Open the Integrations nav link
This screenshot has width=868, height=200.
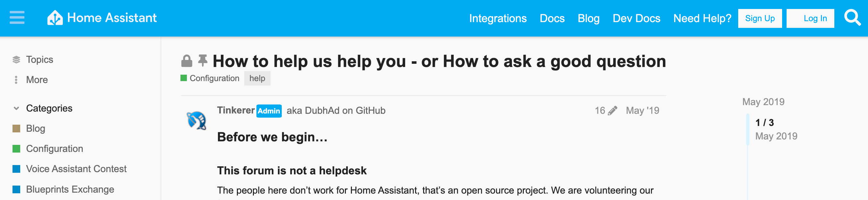coord(498,19)
